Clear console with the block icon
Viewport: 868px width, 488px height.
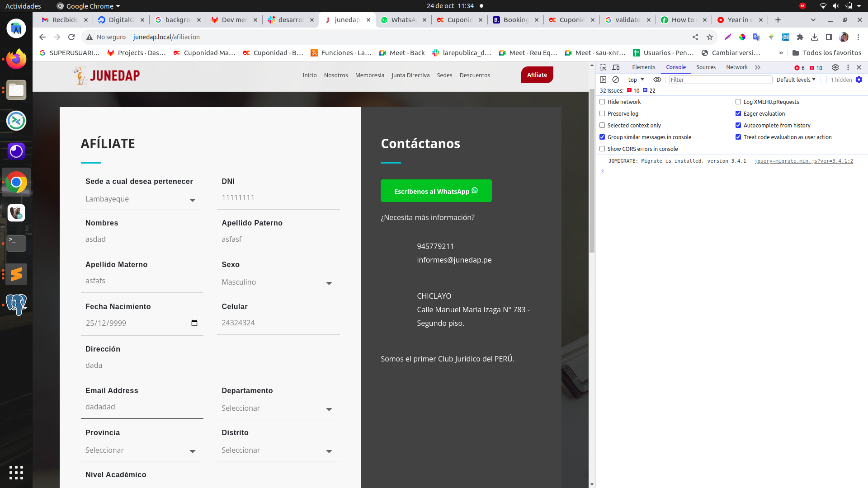[616, 80]
